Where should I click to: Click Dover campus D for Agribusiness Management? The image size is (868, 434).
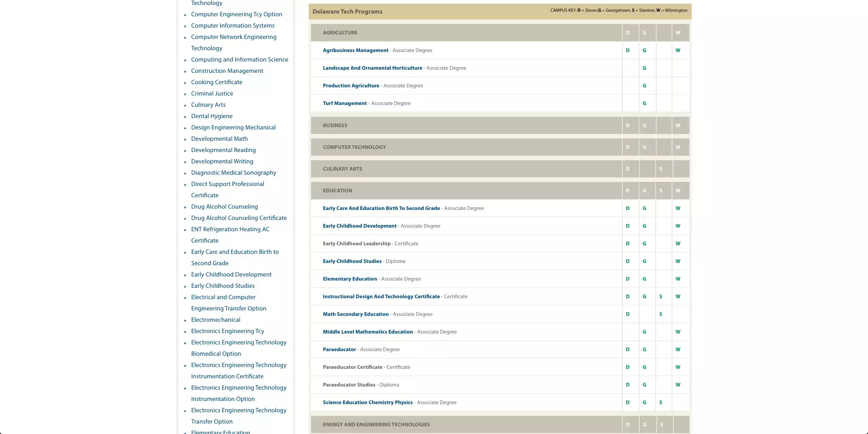coord(627,50)
